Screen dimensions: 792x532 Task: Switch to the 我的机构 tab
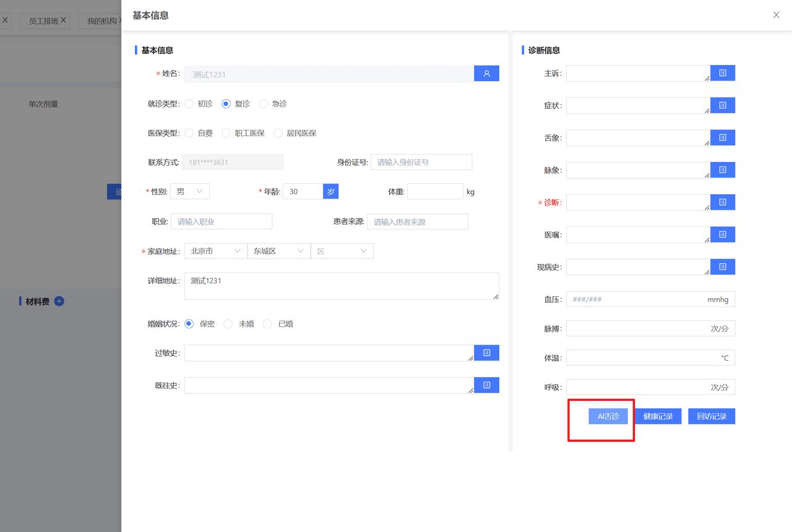click(101, 21)
